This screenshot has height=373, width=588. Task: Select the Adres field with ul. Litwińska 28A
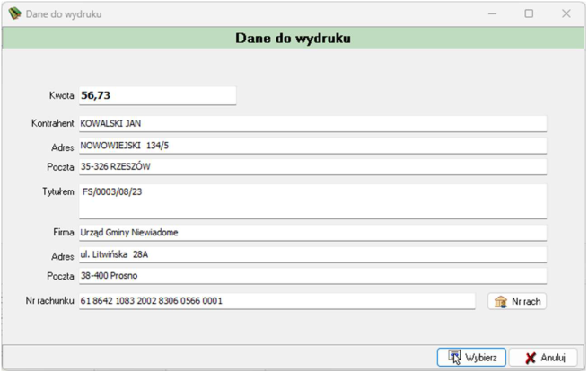pyautogui.click(x=312, y=254)
